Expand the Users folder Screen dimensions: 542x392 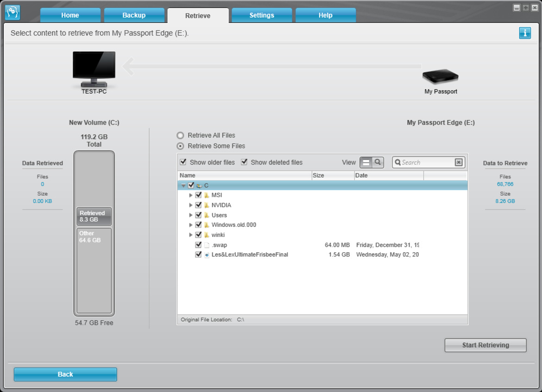click(x=190, y=215)
